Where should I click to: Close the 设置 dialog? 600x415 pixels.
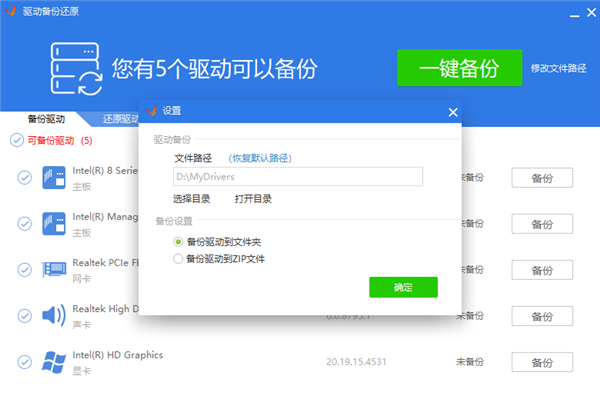[x=453, y=112]
